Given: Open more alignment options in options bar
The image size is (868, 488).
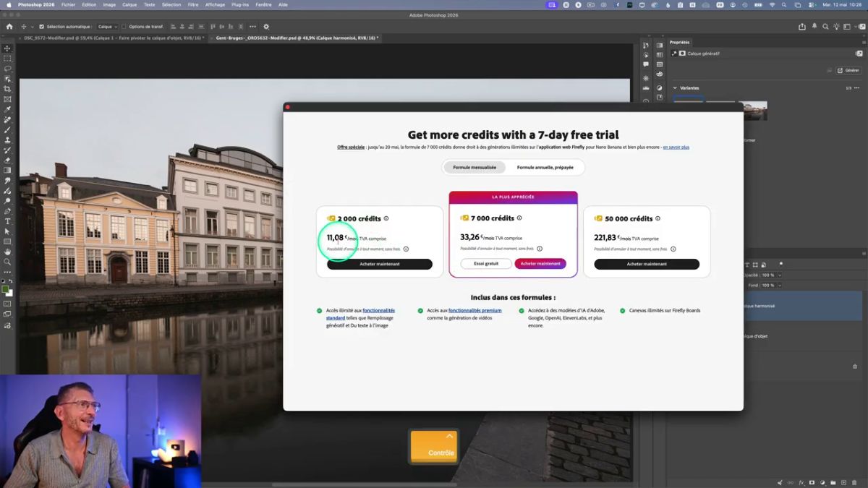Looking at the screenshot, I should pyautogui.click(x=252, y=27).
